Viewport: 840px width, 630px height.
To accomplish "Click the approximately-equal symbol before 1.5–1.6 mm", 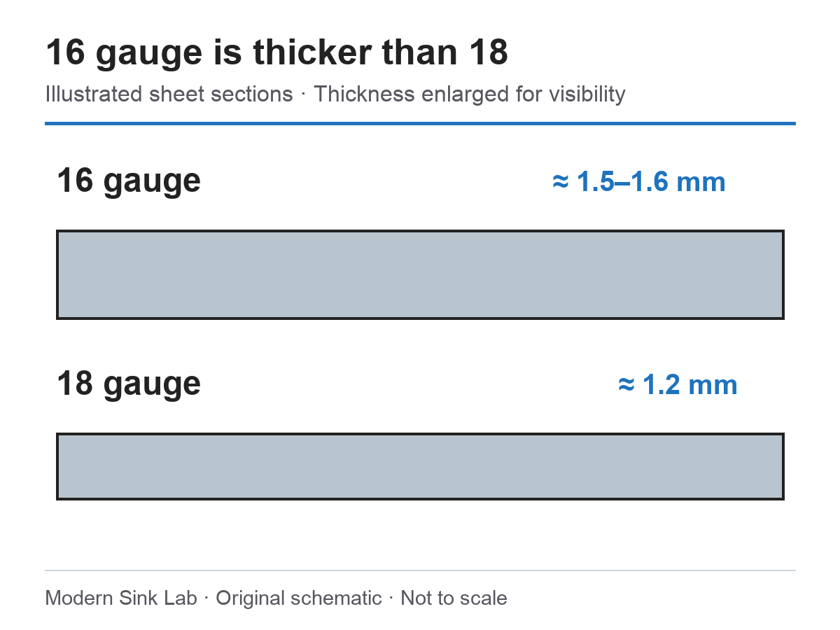I will [560, 182].
